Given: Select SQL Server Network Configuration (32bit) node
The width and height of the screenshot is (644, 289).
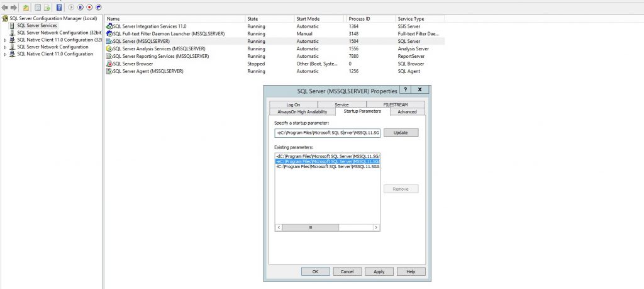Looking at the screenshot, I should [59, 33].
